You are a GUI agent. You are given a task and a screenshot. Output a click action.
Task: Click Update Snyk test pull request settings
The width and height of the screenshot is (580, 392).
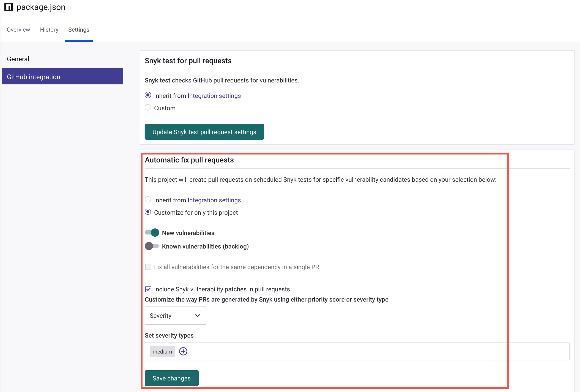pos(204,132)
